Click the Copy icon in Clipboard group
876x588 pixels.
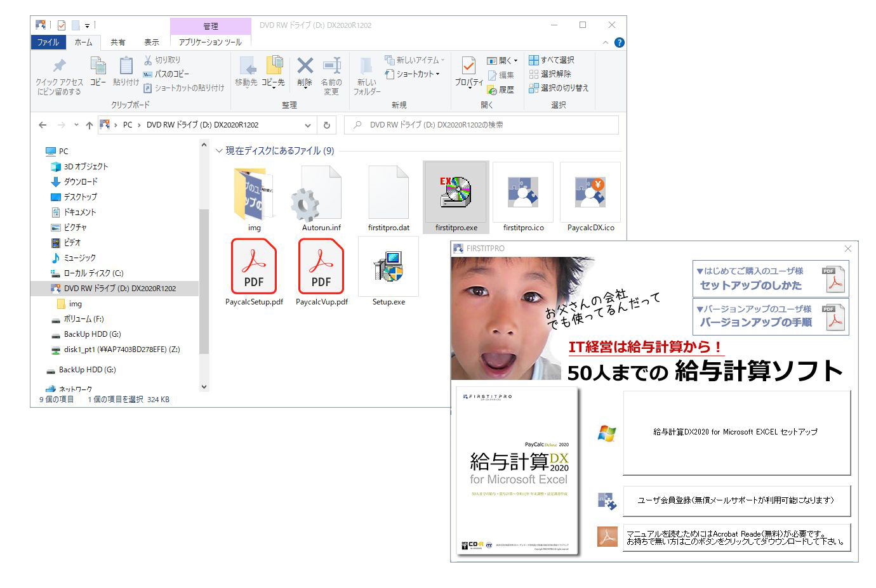click(98, 65)
